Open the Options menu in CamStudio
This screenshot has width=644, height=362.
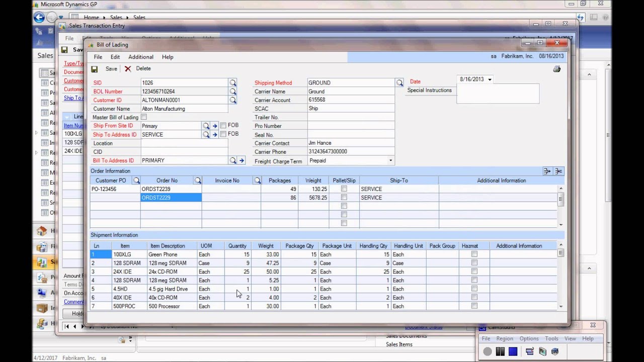point(529,339)
